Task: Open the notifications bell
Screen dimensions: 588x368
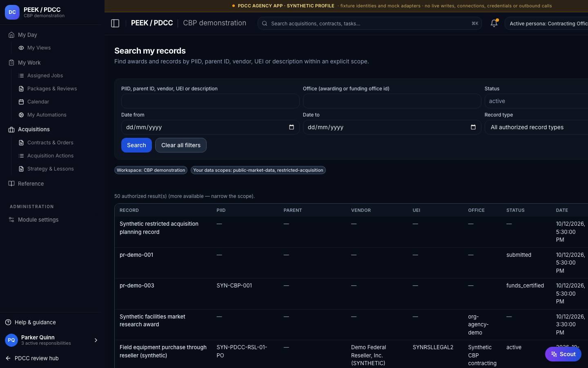Action: pyautogui.click(x=494, y=23)
